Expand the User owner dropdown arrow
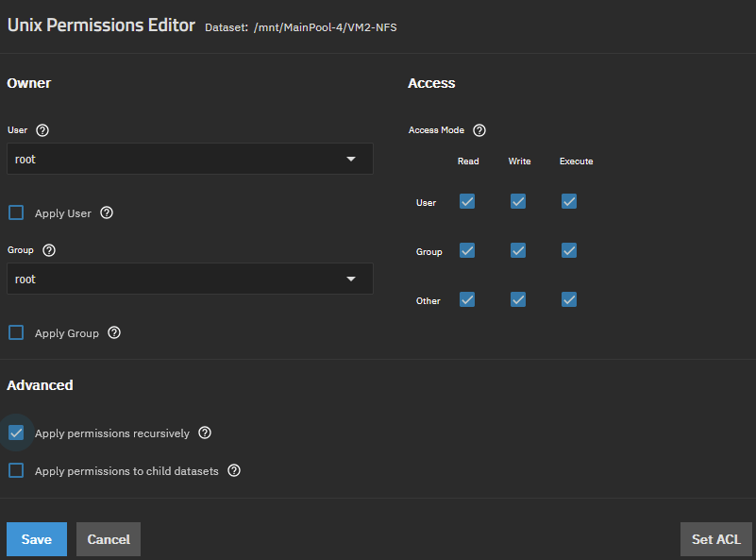 351,160
